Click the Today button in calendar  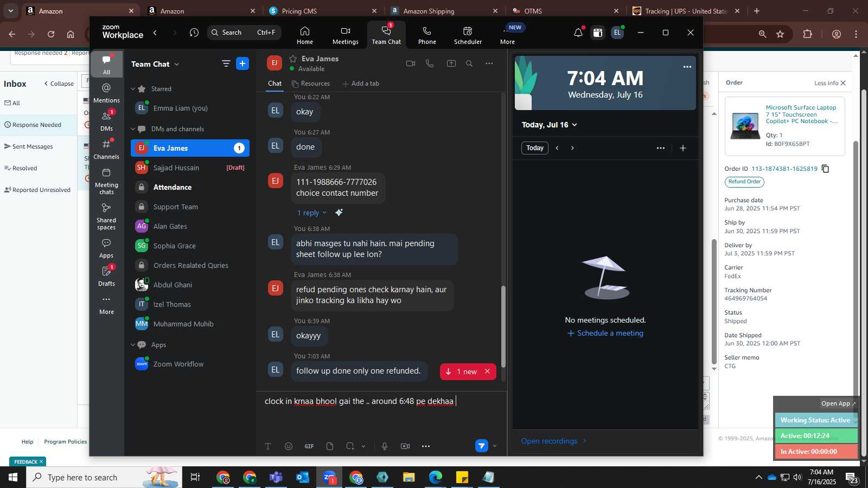coord(534,148)
